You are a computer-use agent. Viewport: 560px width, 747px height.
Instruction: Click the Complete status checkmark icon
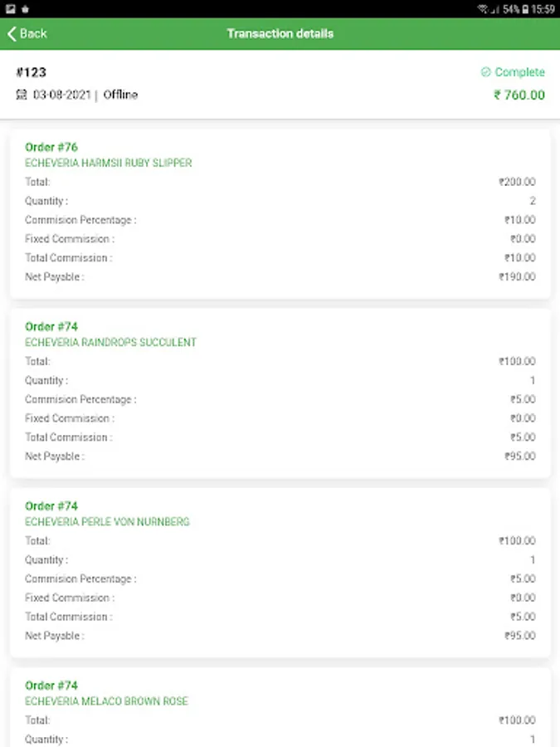tap(485, 72)
